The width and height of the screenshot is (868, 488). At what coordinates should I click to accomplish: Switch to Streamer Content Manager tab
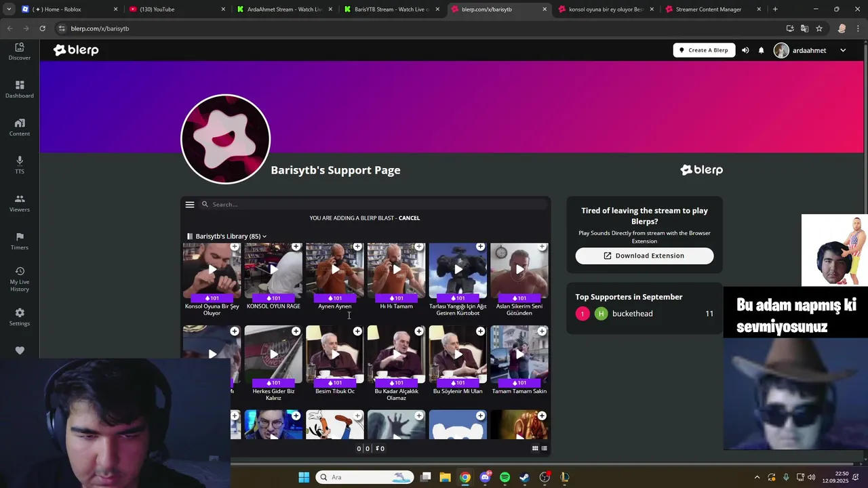(x=713, y=9)
